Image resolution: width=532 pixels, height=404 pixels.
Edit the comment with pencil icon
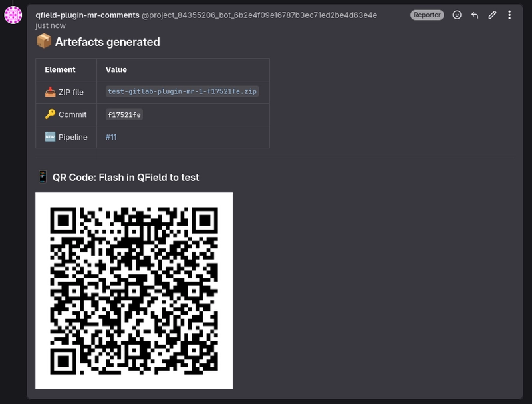click(492, 15)
